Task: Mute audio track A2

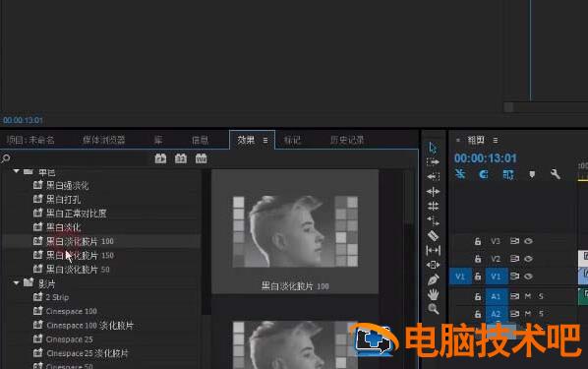Action: [x=528, y=314]
